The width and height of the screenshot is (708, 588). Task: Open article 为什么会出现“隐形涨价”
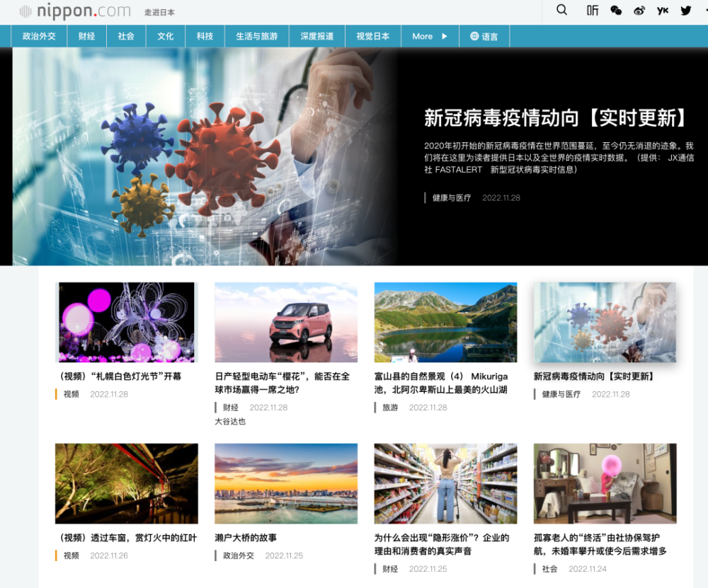click(442, 544)
